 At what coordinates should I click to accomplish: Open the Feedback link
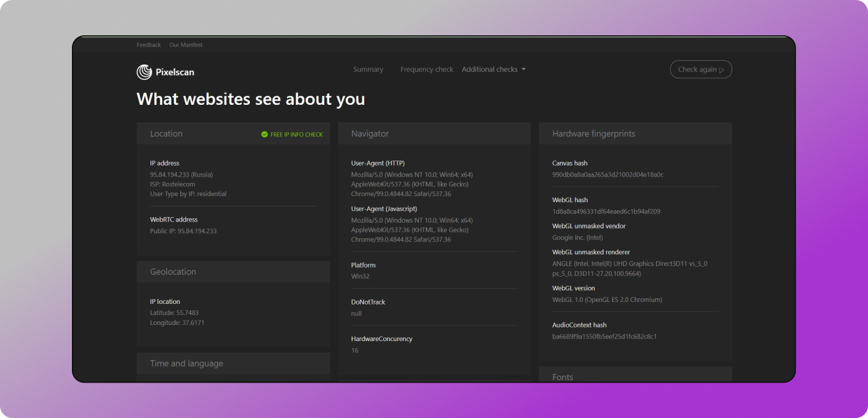[x=149, y=45]
